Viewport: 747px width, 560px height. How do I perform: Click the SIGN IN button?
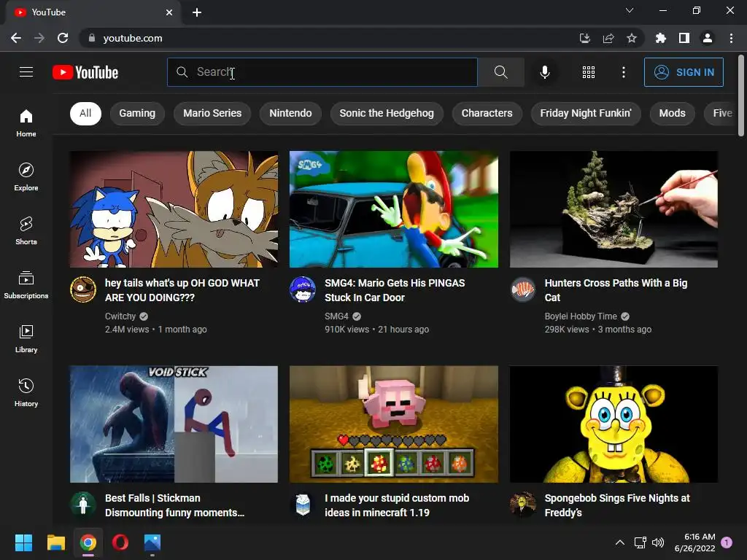pyautogui.click(x=684, y=72)
